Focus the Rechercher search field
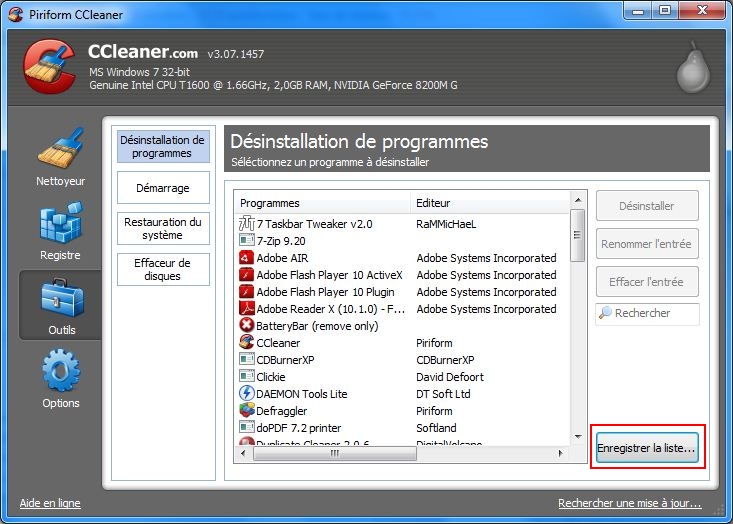This screenshot has height=524, width=733. 647,313
